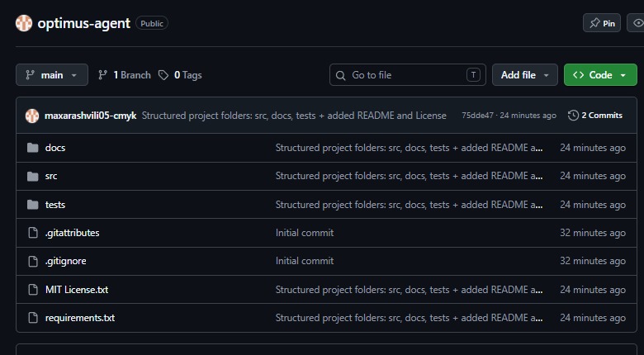Screen dimensions: 644x355
Task: Open commit message in the tests row
Action: (x=409, y=204)
